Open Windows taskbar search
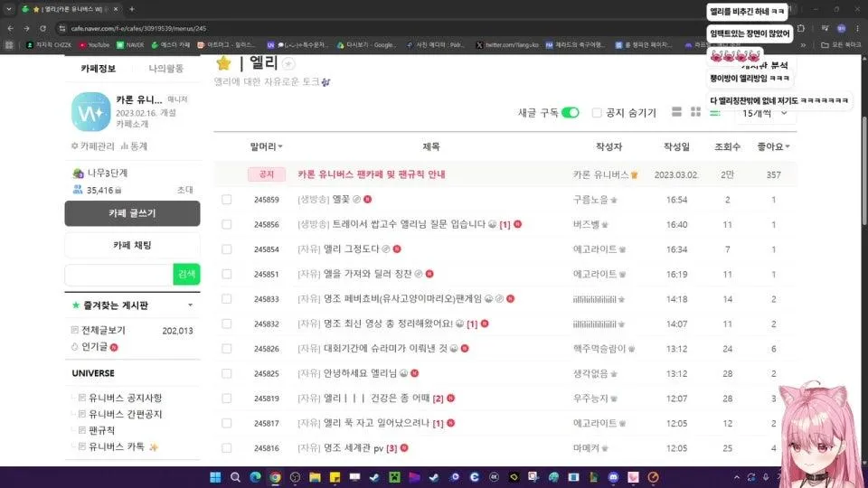The width and height of the screenshot is (868, 488). coord(235,477)
